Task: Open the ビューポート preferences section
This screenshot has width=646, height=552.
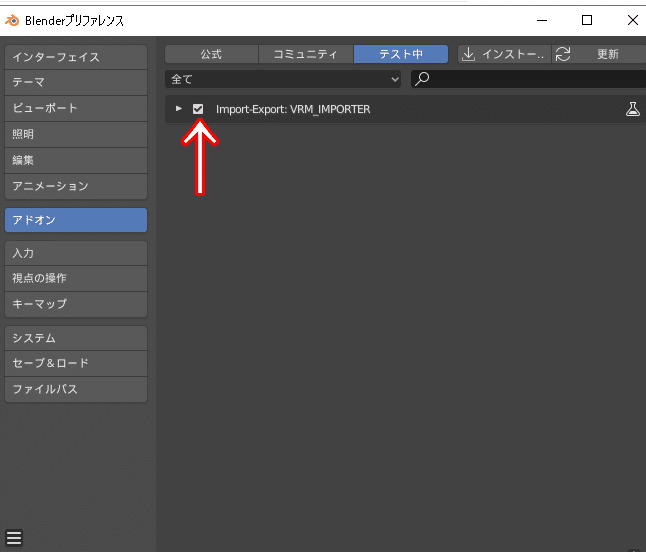Action: click(76, 108)
